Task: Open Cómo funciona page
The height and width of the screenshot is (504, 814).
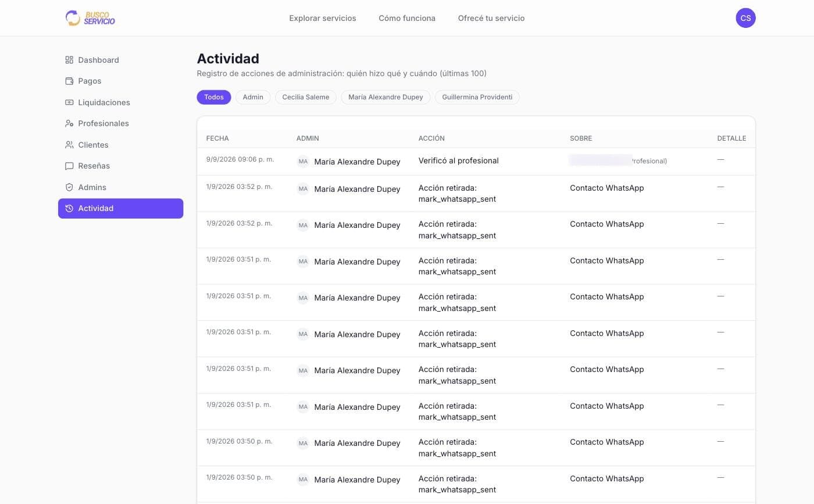Action: (x=407, y=18)
